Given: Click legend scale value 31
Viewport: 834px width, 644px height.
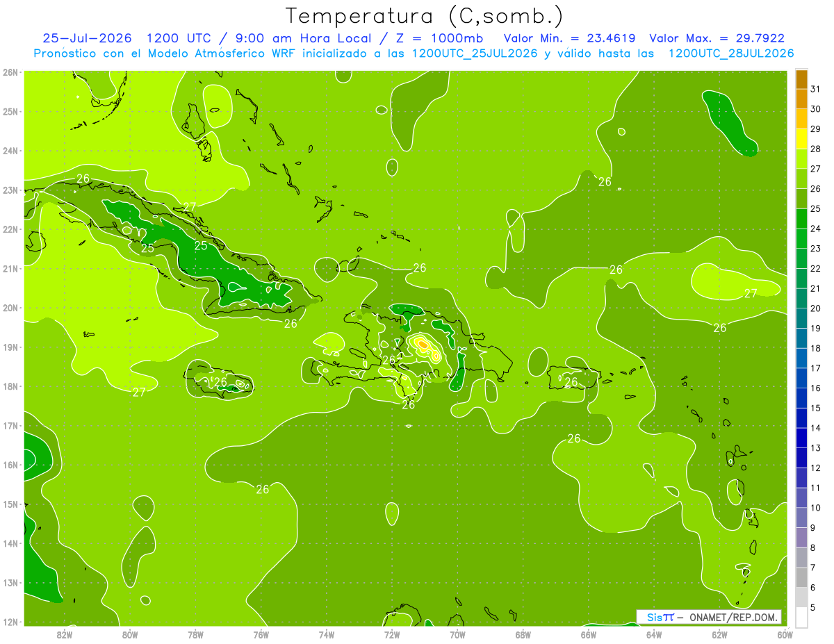Looking at the screenshot, I should (816, 89).
